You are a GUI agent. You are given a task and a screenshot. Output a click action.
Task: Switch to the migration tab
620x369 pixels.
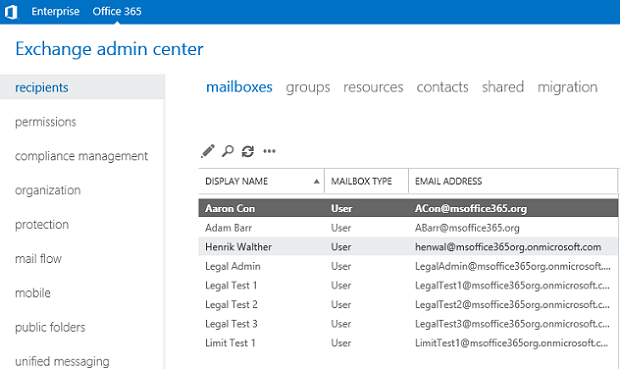[567, 87]
